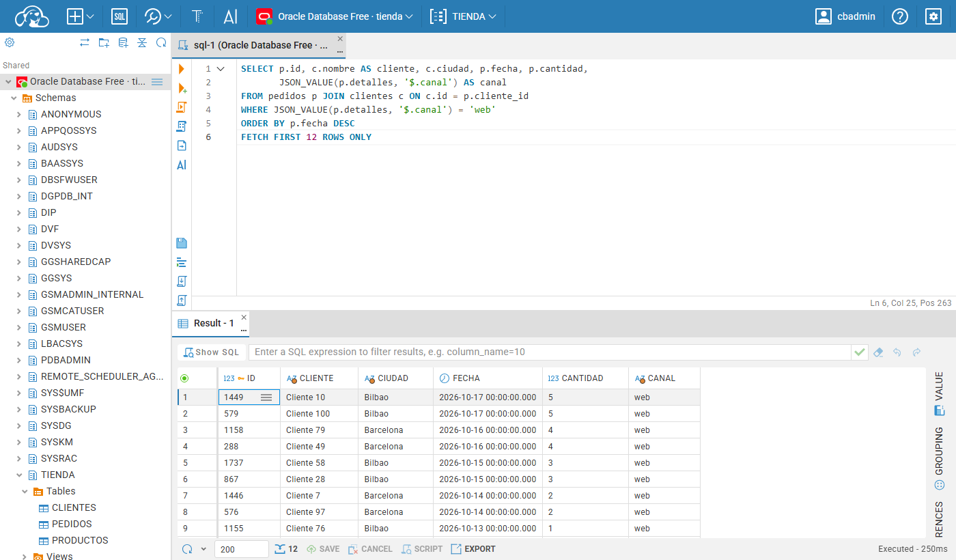956x560 pixels.
Task: Collapse the Tables folder
Action: (x=25, y=491)
